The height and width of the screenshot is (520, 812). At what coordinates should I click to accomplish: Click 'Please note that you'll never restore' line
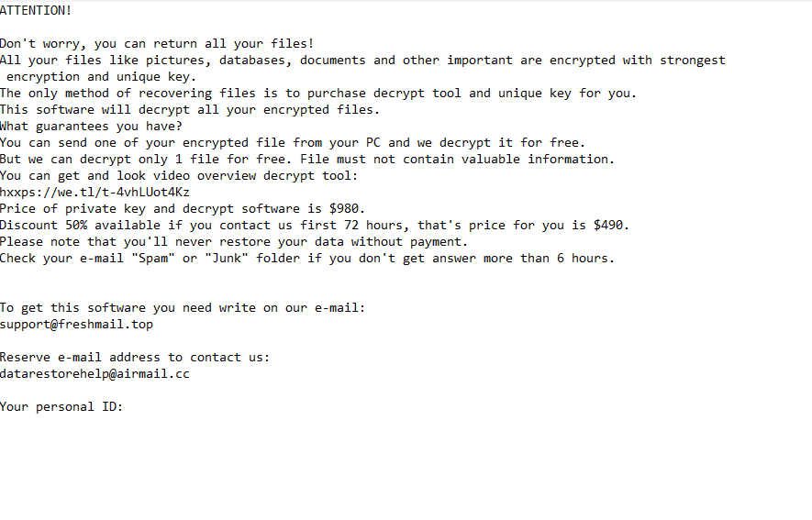(x=234, y=241)
